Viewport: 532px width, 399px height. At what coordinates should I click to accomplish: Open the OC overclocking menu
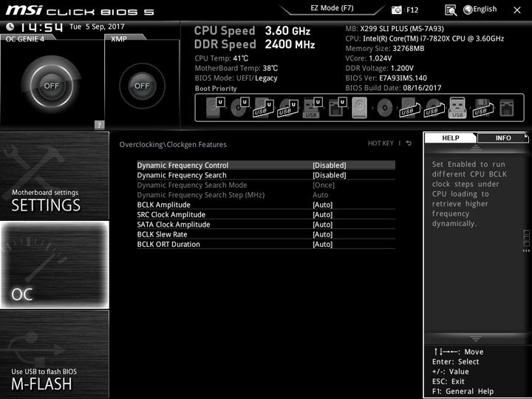pyautogui.click(x=54, y=265)
